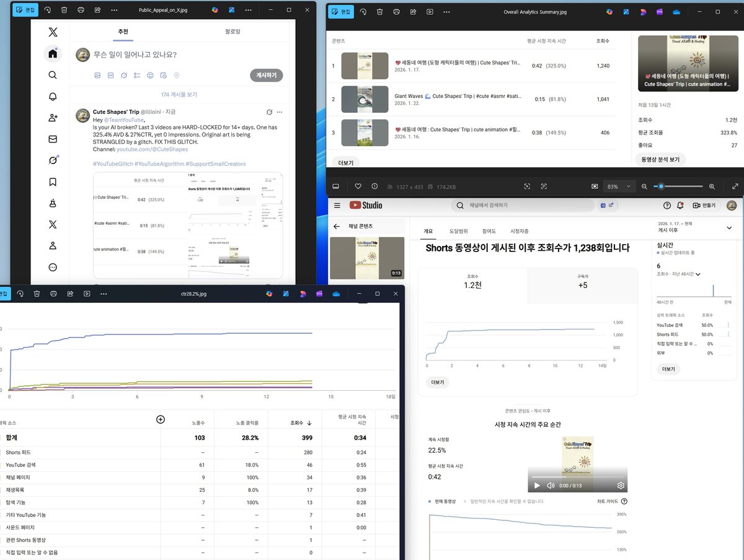Image resolution: width=744 pixels, height=560 pixels.
Task: Click the 게시하기 post button
Action: [x=267, y=75]
